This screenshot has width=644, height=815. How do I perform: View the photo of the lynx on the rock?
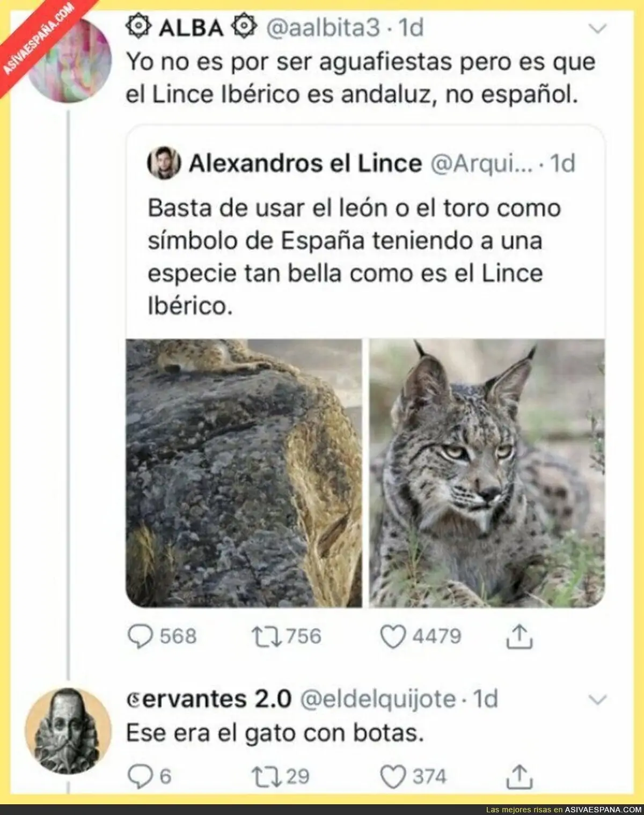(x=244, y=473)
